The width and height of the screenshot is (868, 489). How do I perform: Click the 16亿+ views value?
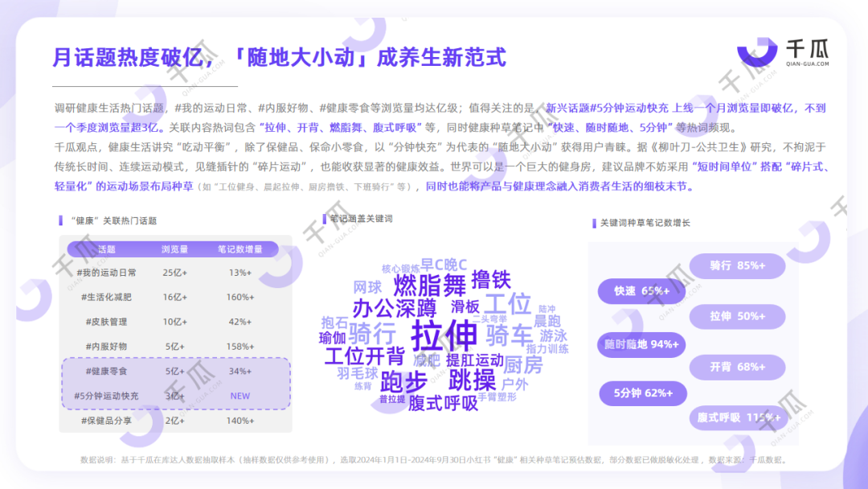click(175, 298)
